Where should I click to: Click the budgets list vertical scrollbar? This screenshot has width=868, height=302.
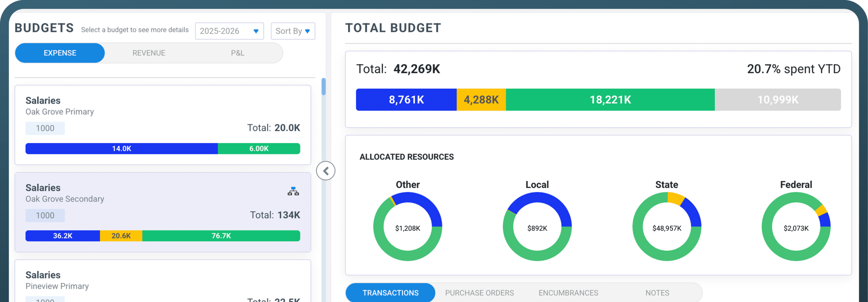tap(323, 87)
